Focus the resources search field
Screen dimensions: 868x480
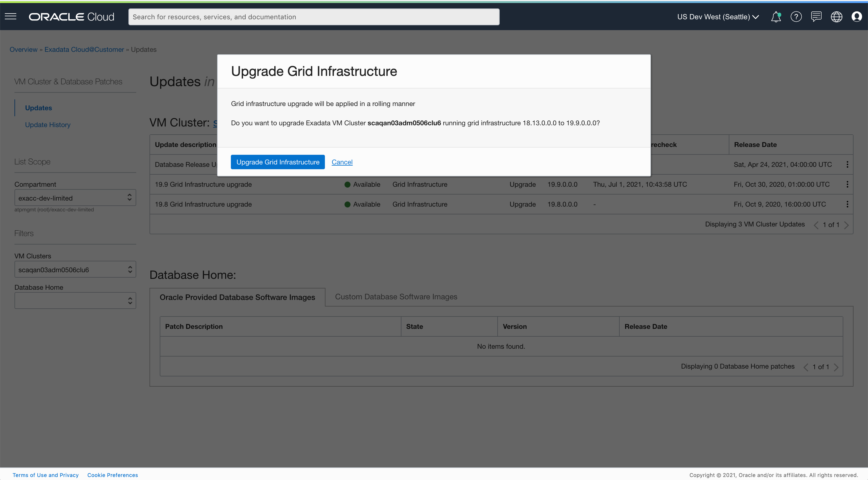tap(313, 17)
